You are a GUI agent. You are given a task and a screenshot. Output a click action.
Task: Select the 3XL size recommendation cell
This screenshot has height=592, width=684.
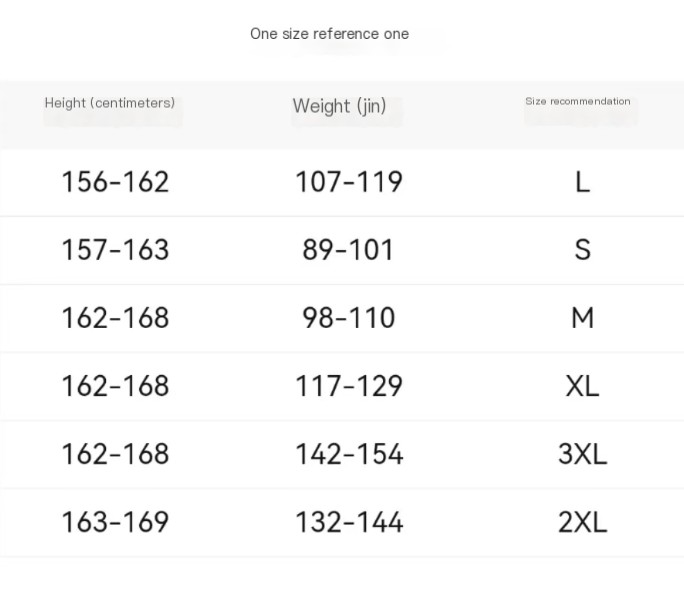(582, 454)
